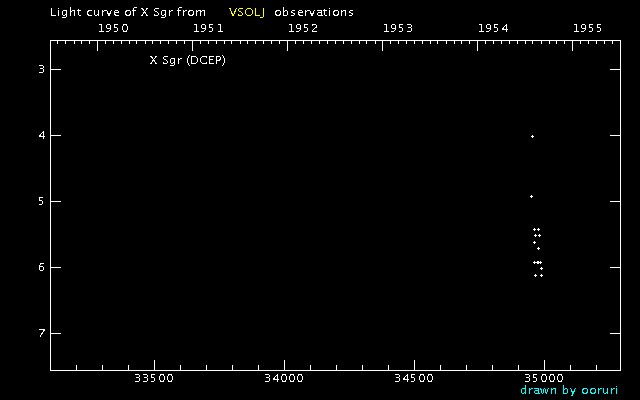640x400 pixels.
Task: Click the 'drawn by ooruri' credit text
Action: coord(569,390)
